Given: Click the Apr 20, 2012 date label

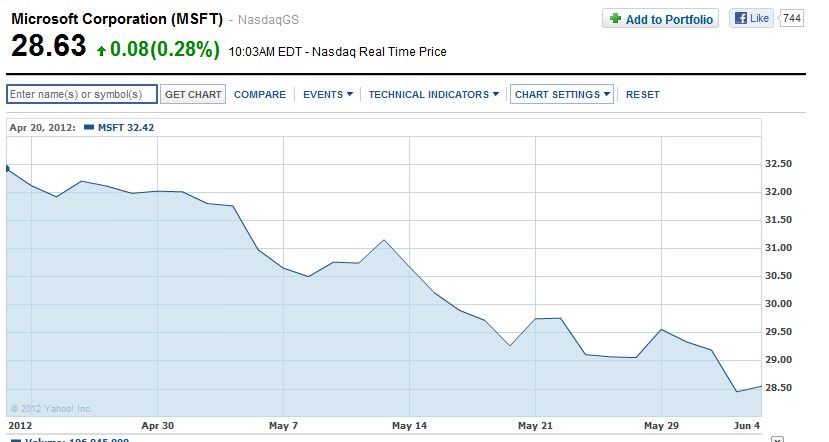Looking at the screenshot, I should tap(42, 127).
